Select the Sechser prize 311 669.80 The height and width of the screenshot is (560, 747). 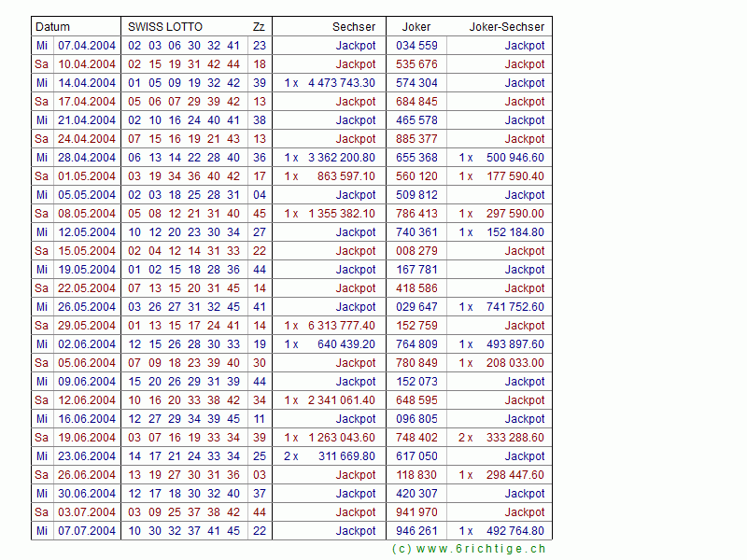tap(346, 456)
